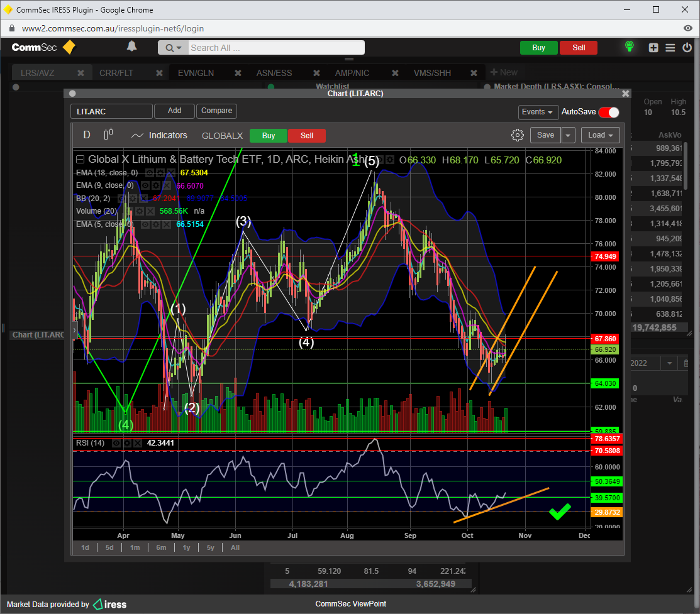Switch to the VMS/SHH tab
The image size is (700, 614).
pos(432,73)
